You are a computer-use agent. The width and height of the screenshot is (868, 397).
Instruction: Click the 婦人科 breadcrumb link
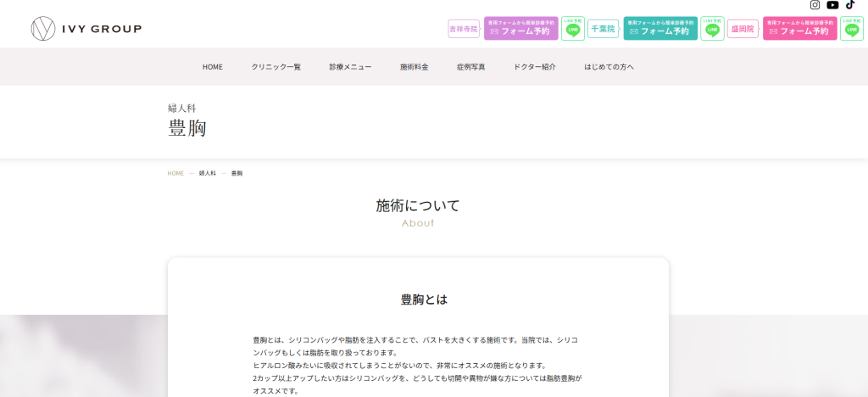click(x=208, y=173)
